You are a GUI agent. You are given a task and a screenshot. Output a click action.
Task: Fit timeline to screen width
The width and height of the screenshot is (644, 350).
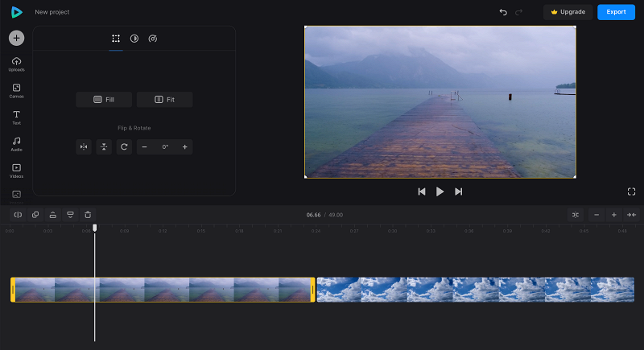tap(631, 215)
